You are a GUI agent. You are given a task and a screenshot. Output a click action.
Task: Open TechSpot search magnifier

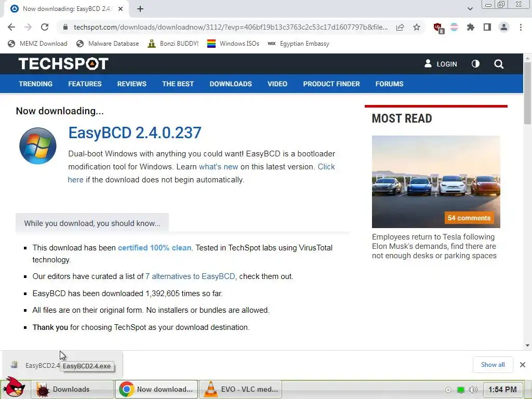click(x=499, y=64)
